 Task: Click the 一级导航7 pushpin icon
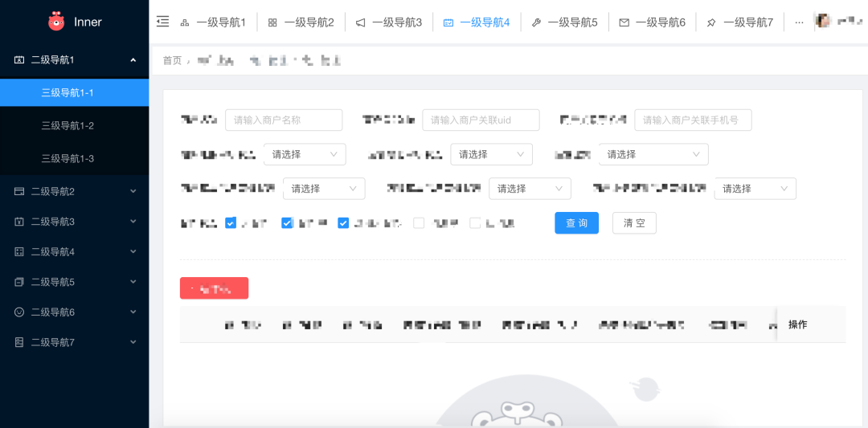pos(712,22)
